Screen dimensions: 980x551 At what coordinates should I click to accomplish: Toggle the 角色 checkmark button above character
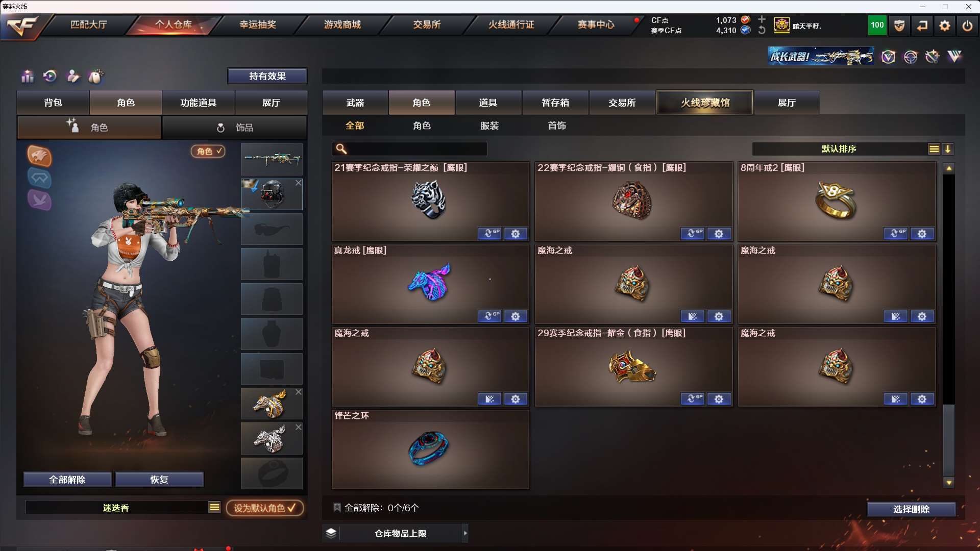click(x=208, y=151)
